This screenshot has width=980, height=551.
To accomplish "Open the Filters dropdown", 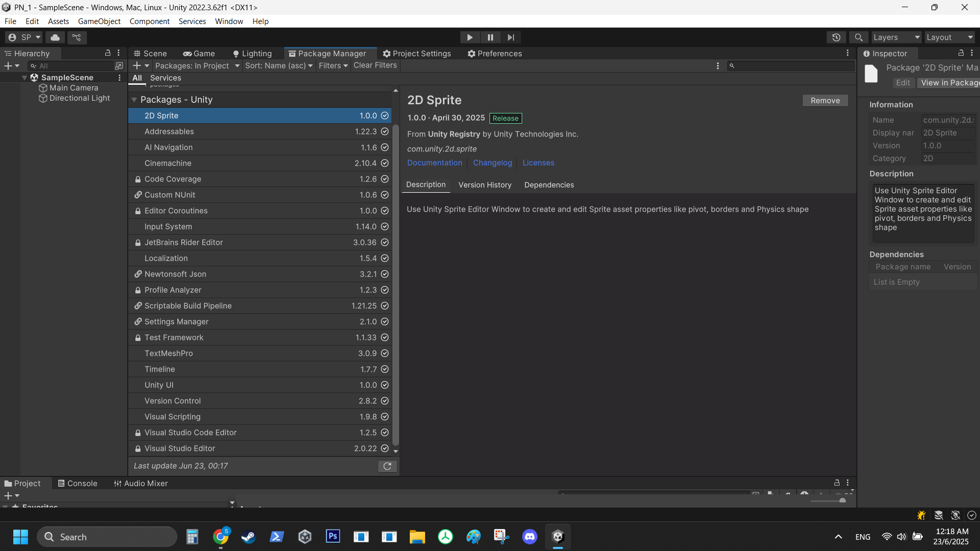I will 333,66.
